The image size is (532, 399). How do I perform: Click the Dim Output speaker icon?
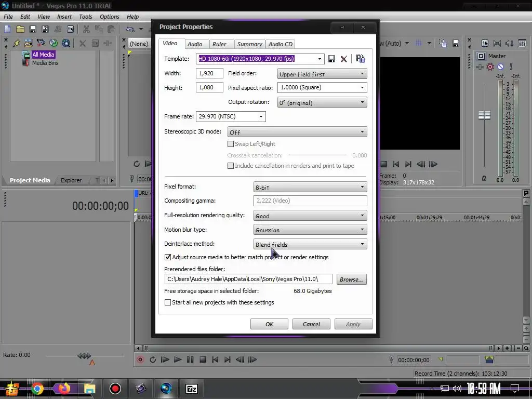click(x=509, y=43)
